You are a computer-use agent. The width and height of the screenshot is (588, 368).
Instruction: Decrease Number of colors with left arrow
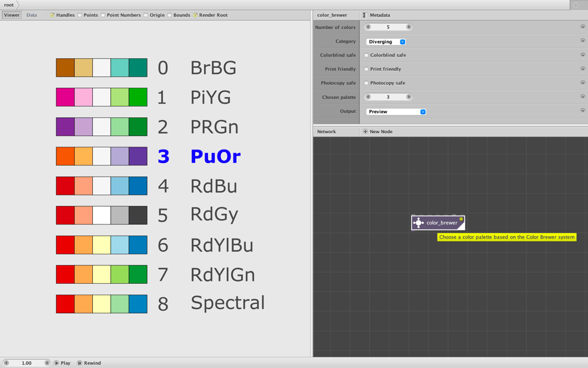tap(368, 27)
